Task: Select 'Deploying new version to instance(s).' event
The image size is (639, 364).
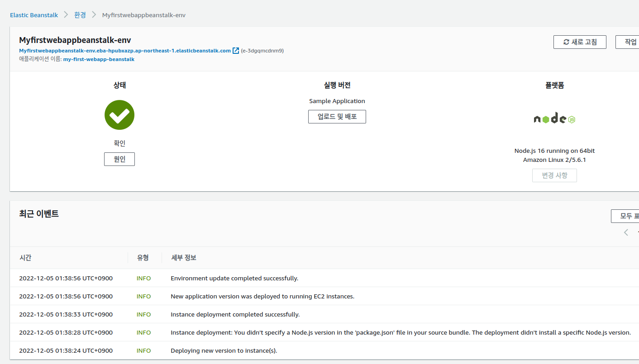Action: coord(224,350)
